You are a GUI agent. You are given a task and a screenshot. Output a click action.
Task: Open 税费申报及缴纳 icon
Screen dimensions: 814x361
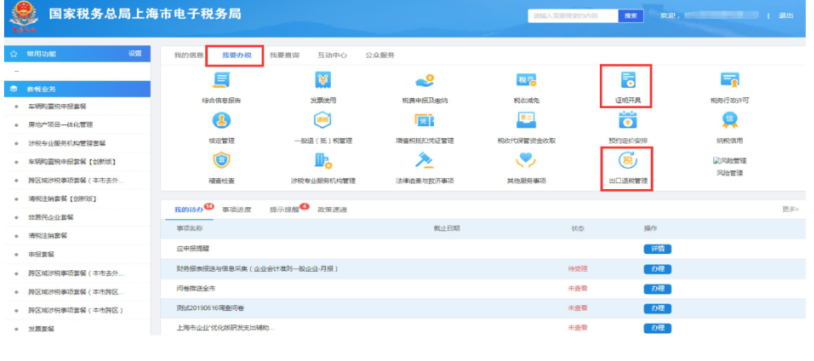pyautogui.click(x=424, y=81)
